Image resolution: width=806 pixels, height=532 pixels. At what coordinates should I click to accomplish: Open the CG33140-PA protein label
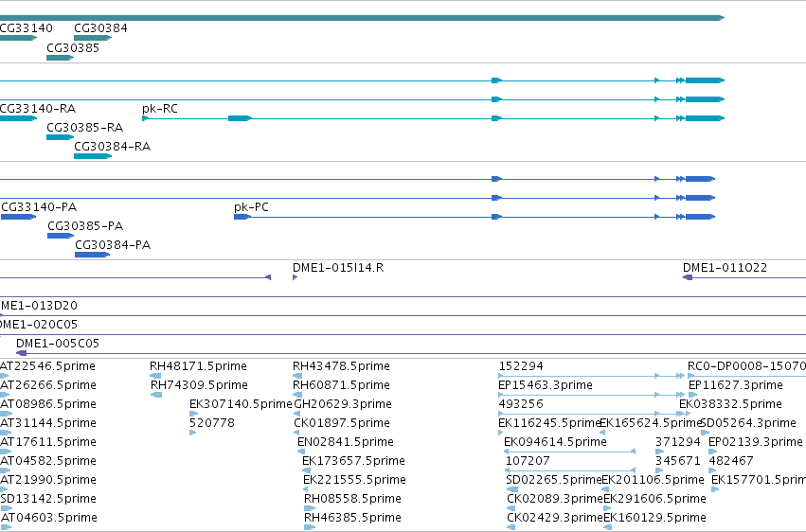pos(39,207)
